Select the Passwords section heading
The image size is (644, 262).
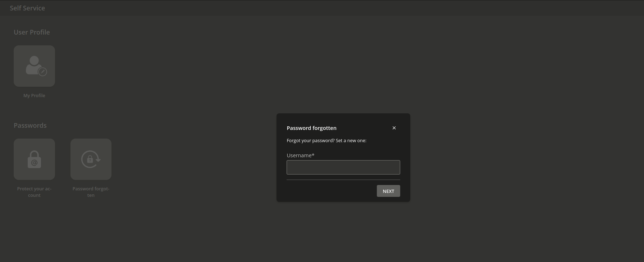click(30, 125)
